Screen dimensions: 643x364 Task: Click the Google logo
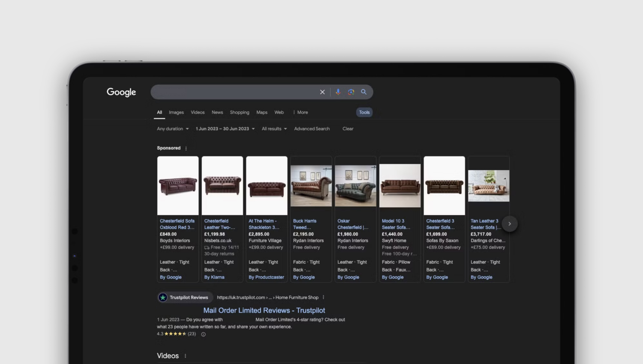tap(121, 92)
